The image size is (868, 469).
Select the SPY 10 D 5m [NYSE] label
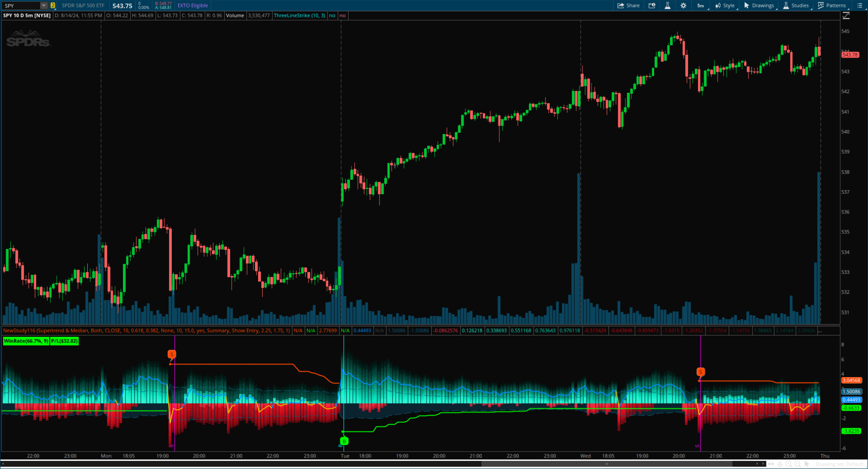point(27,16)
